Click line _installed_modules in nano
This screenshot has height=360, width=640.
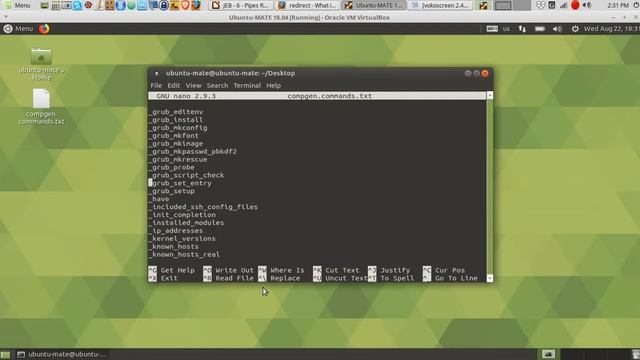coord(187,222)
